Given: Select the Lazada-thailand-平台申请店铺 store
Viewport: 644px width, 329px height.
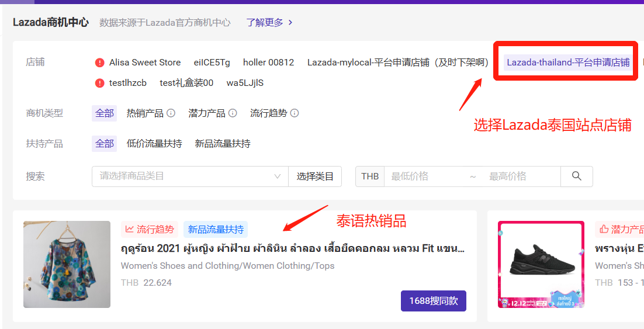Looking at the screenshot, I should pyautogui.click(x=567, y=63).
